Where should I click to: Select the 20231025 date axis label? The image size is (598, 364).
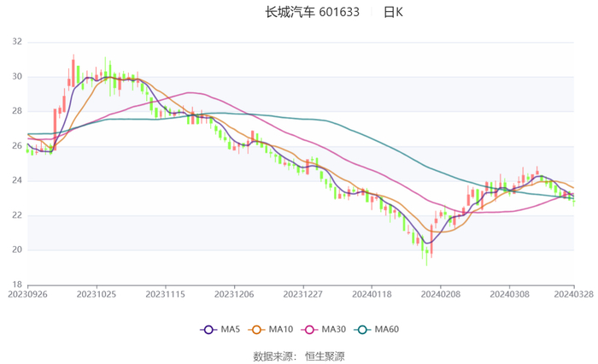[97, 293]
